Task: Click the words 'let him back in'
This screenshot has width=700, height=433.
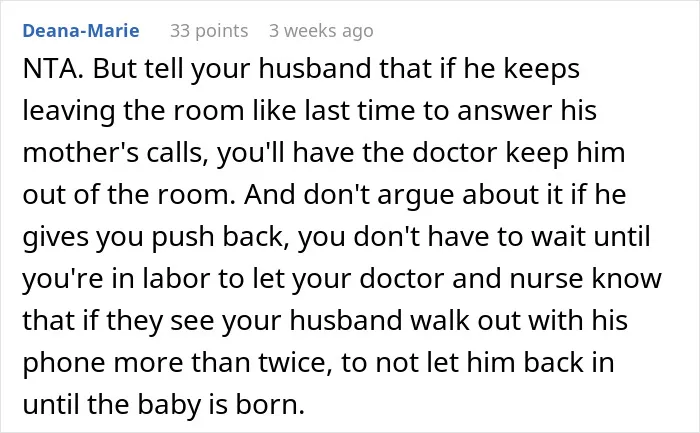Action: (x=521, y=362)
